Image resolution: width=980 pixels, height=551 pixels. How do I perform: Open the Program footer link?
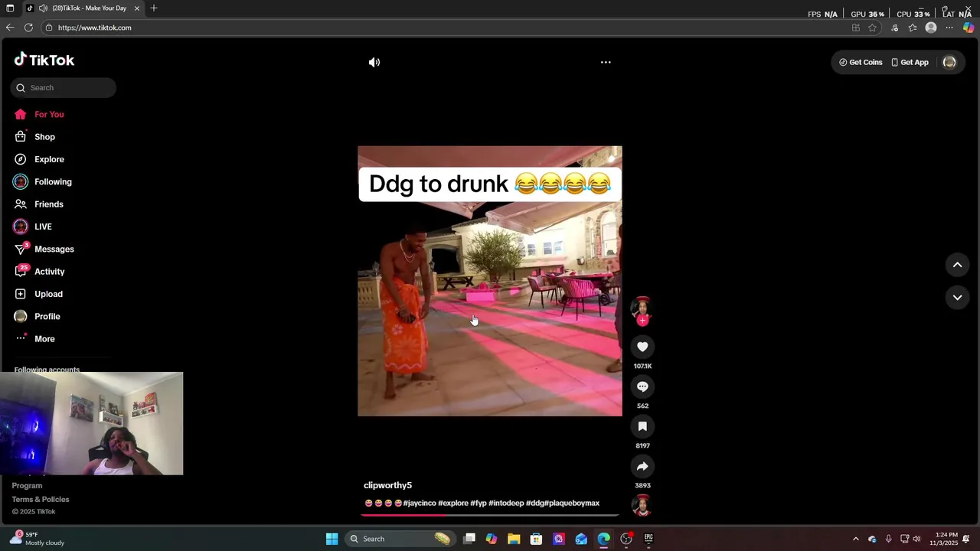[27, 485]
